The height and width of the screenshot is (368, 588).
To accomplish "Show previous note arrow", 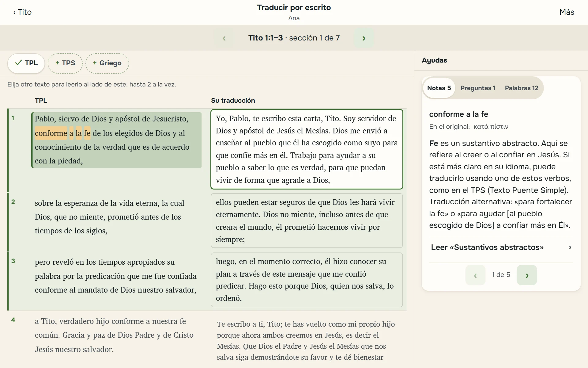I will (475, 275).
